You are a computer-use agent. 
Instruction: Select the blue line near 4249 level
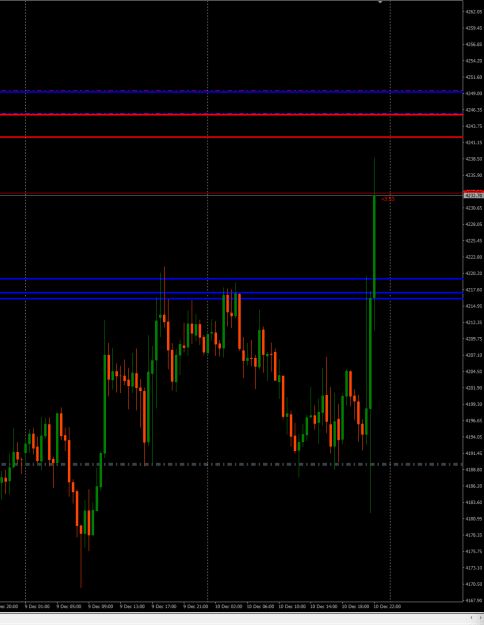(x=231, y=92)
